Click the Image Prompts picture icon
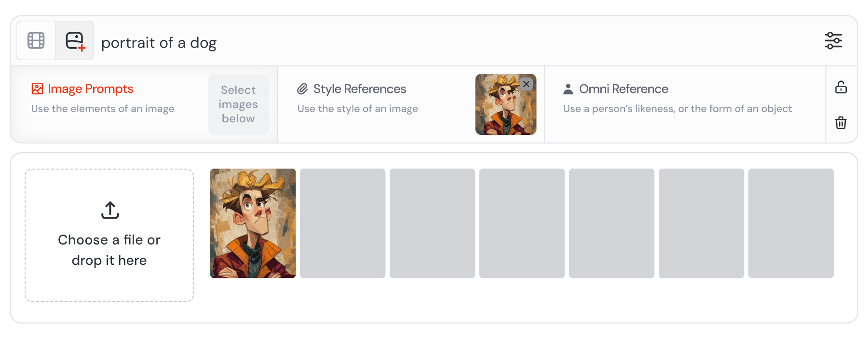This screenshot has width=868, height=340. point(37,89)
